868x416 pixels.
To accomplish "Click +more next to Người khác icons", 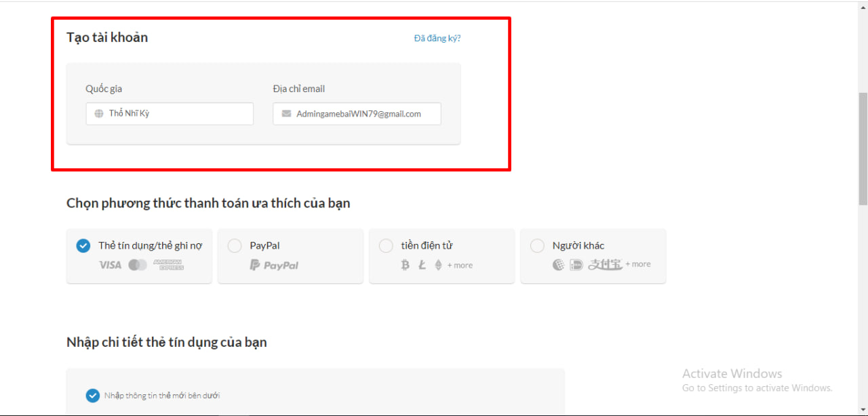I will pos(637,264).
